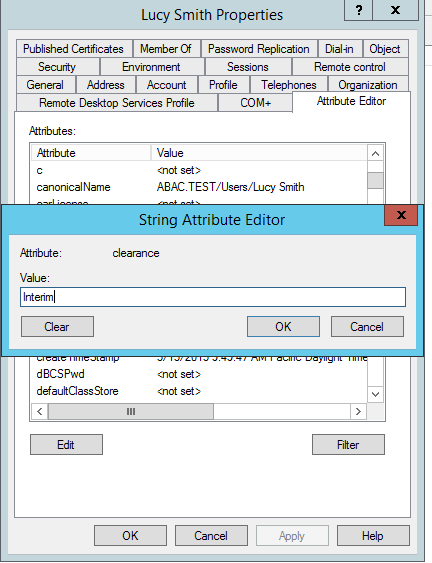Click the Help button at bottom

coord(373,536)
